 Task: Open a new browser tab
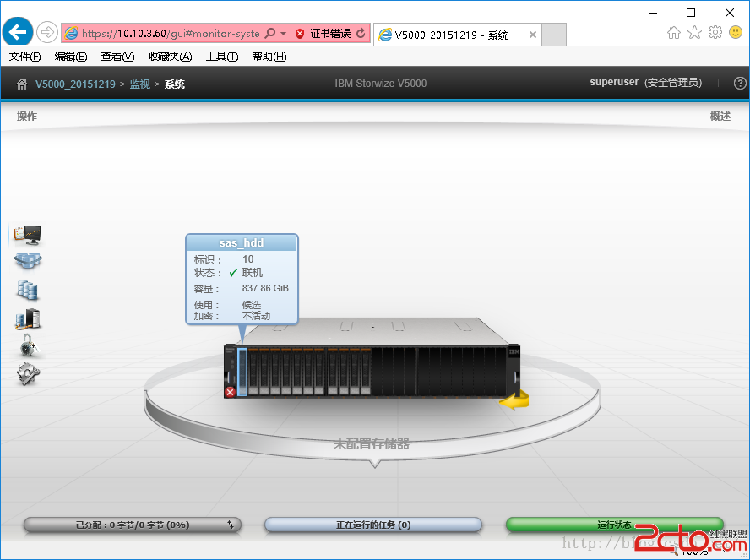pos(554,35)
